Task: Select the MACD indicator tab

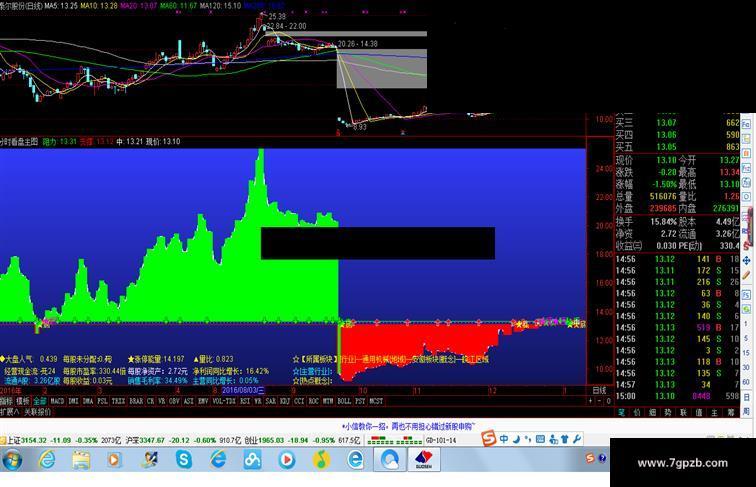Action: click(x=57, y=401)
